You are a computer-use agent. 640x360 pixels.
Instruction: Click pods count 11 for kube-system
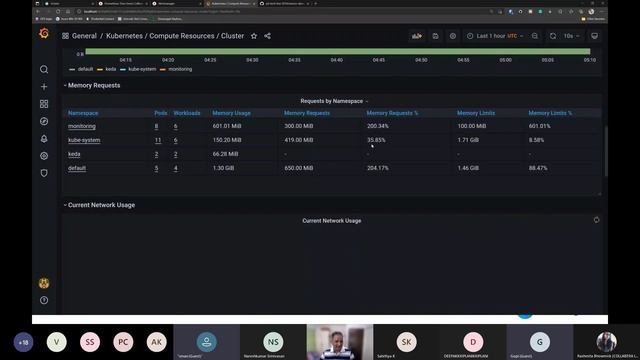click(x=158, y=140)
